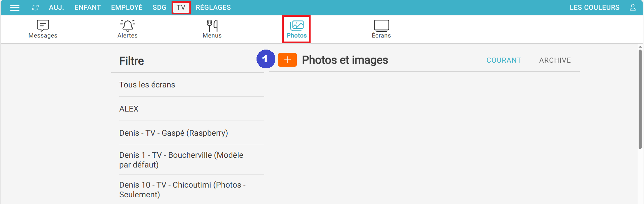Screen dimensions: 644x204
Task: Open the hamburger menu icon
Action: tap(15, 7)
